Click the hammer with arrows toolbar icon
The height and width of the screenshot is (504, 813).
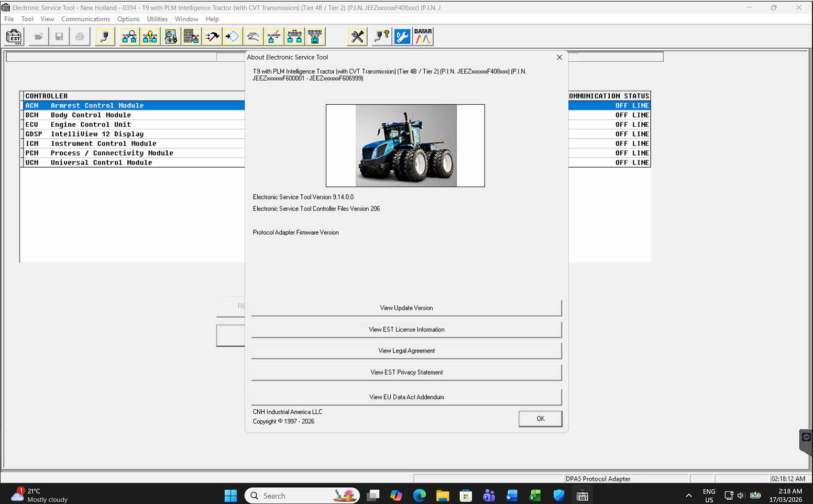click(212, 37)
